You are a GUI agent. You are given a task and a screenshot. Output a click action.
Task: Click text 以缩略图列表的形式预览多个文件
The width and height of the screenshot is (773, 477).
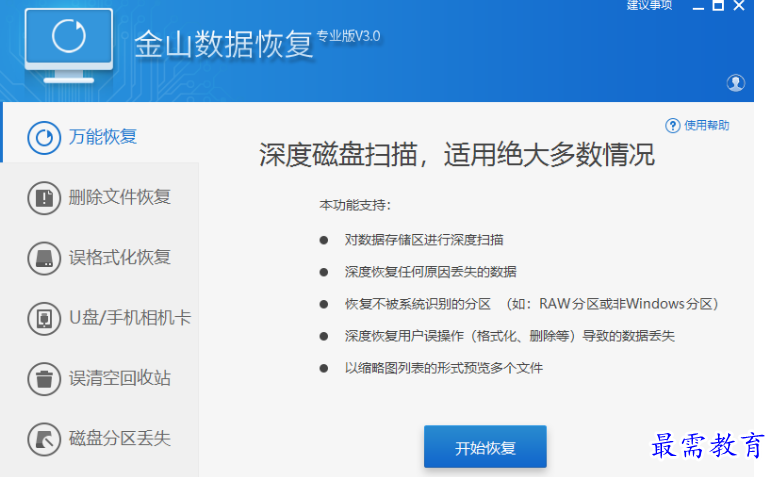coord(444,368)
